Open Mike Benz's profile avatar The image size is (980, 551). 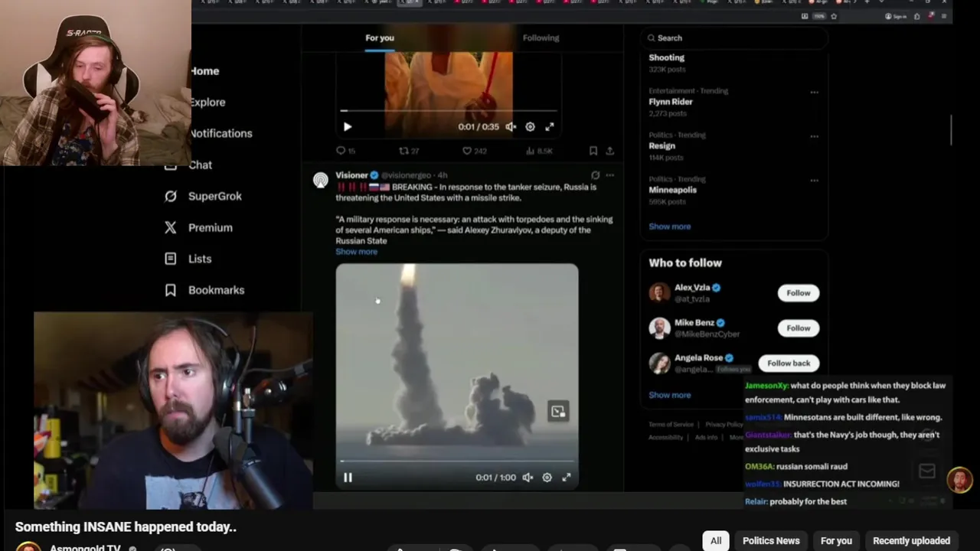pyautogui.click(x=659, y=328)
